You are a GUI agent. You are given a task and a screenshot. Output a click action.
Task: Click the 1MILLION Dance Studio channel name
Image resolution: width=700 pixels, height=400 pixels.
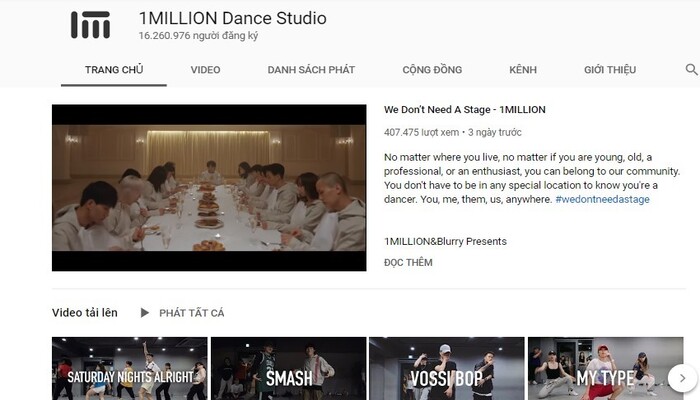click(x=233, y=18)
